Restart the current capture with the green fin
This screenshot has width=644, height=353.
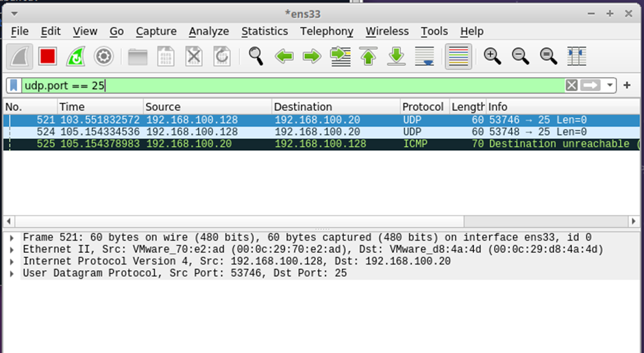click(75, 56)
